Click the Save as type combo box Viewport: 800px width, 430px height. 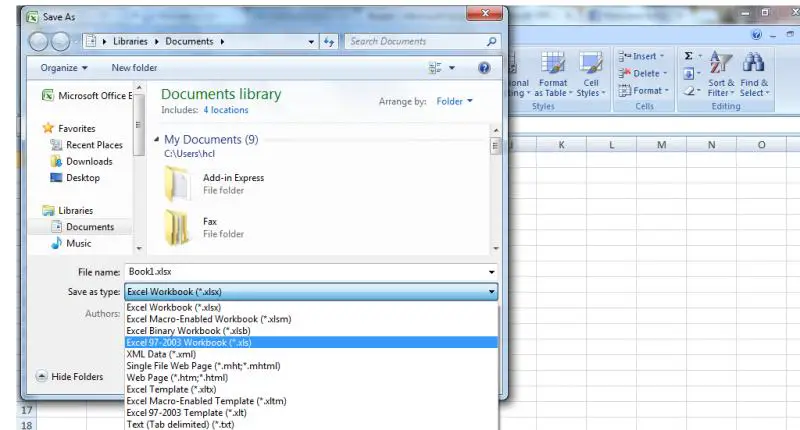(x=311, y=292)
